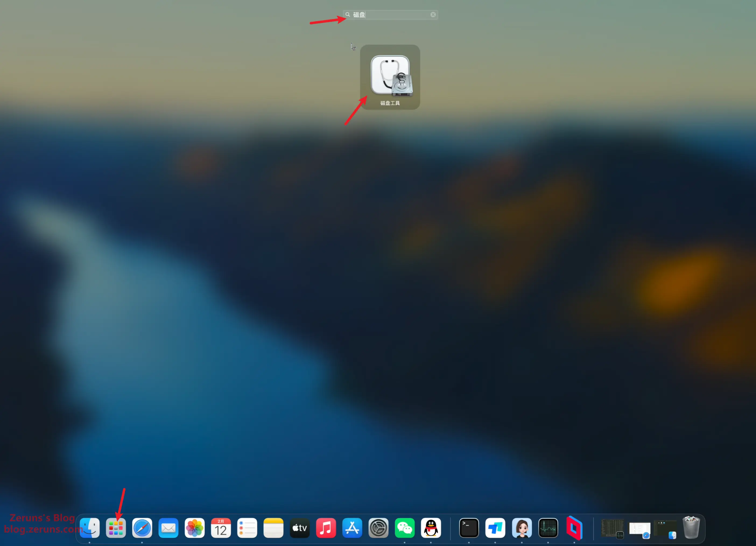This screenshot has width=756, height=546.
Task: Launch Apple TV from the Dock
Action: click(x=300, y=528)
